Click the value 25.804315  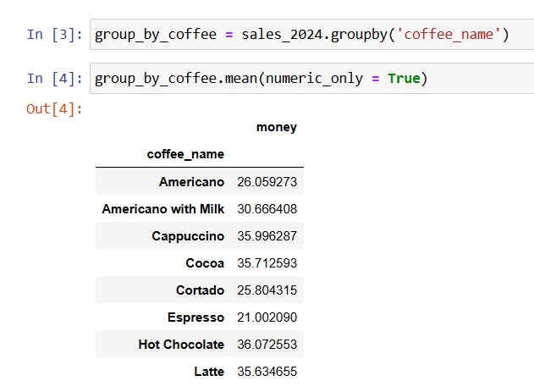[x=267, y=290]
